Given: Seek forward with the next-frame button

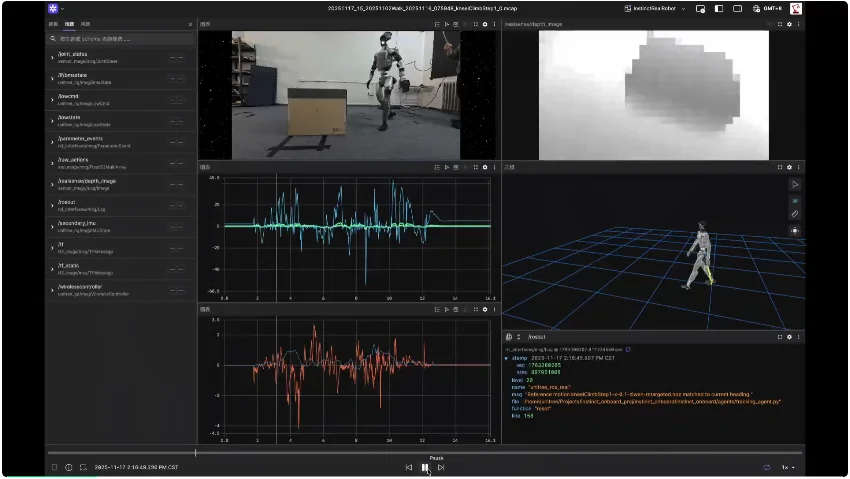Looking at the screenshot, I should [x=441, y=467].
